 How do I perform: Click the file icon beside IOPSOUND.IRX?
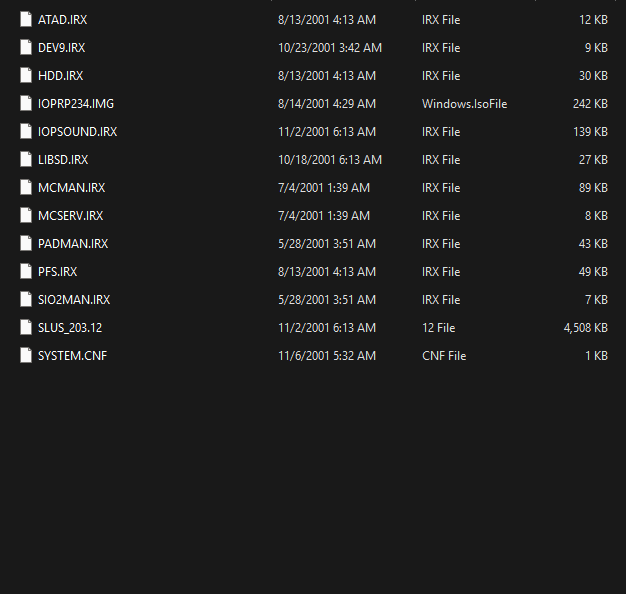(26, 131)
